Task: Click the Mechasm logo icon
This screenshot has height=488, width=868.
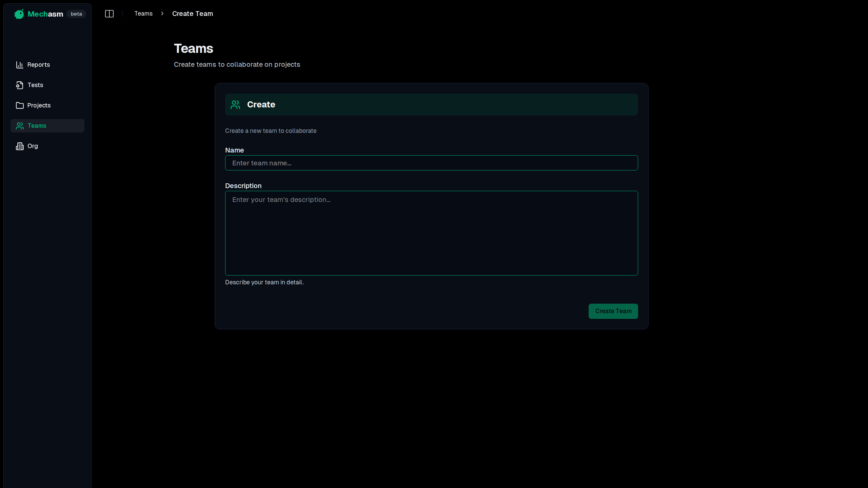Action: 19,14
